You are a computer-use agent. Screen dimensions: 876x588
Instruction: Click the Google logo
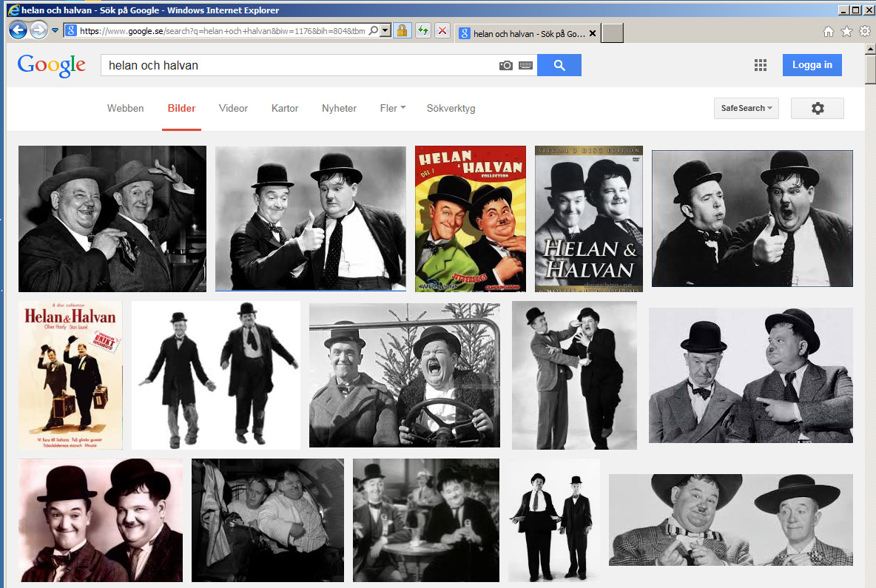point(51,66)
